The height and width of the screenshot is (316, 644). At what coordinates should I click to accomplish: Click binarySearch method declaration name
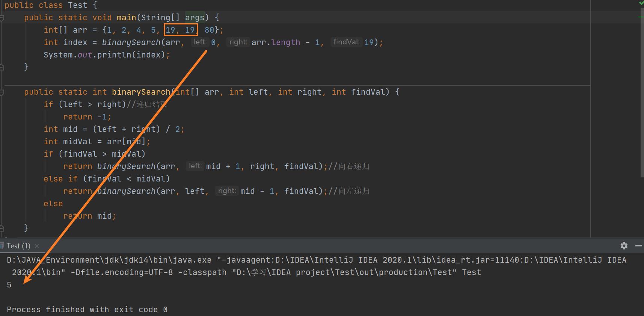[141, 92]
